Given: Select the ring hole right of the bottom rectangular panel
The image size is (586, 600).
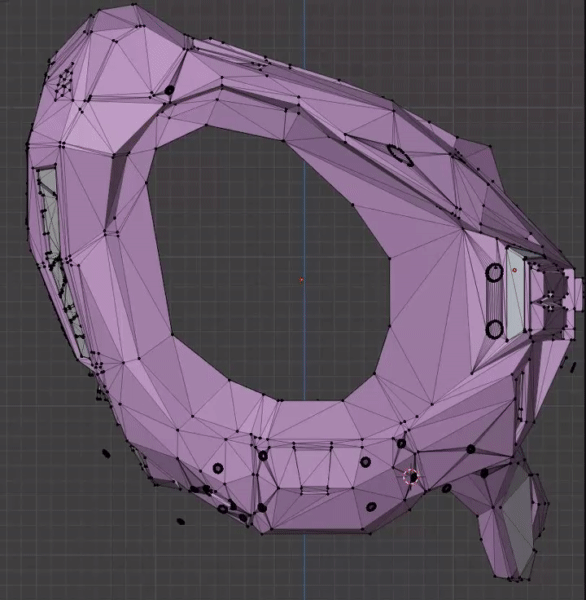Looking at the screenshot, I should [366, 461].
